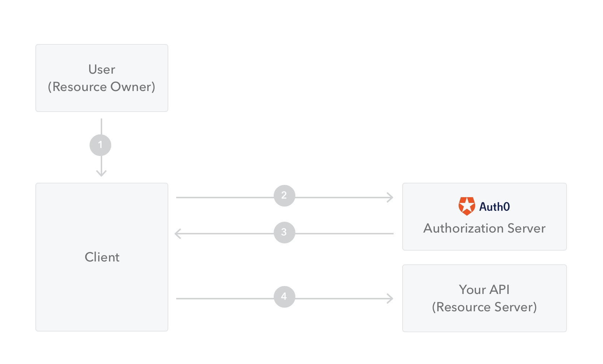The width and height of the screenshot is (603, 364).
Task: Click the "Authorization Server" label
Action: 484,228
